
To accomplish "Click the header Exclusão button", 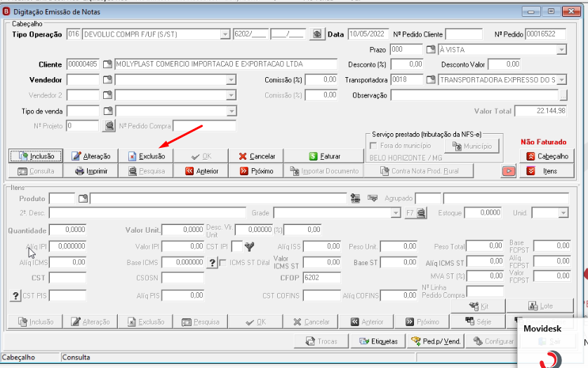I will (x=146, y=156).
